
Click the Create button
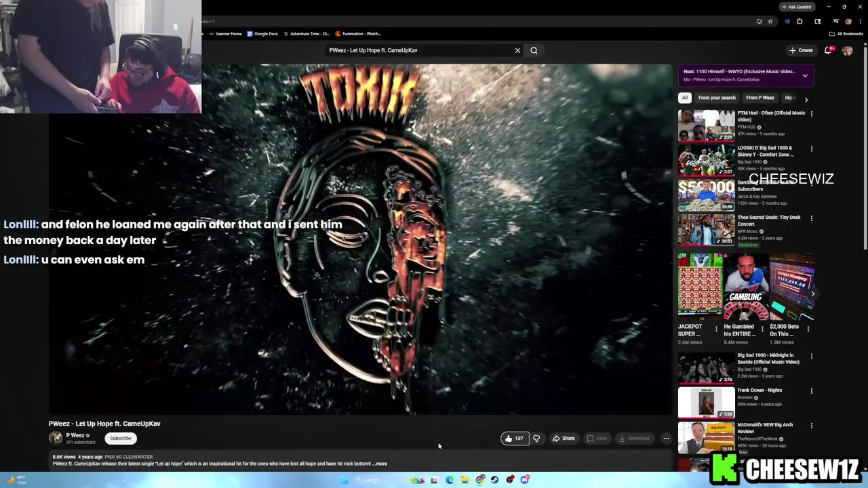[x=801, y=50]
